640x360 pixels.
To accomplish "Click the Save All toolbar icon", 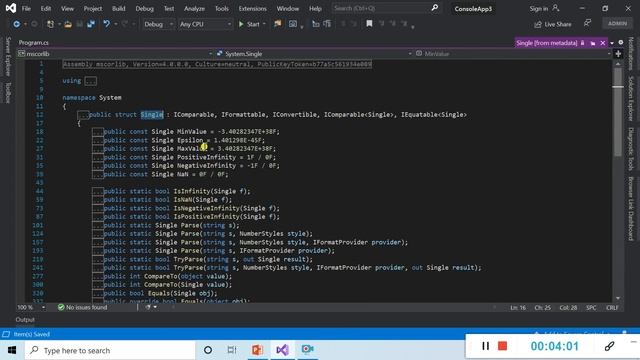I will [x=91, y=24].
